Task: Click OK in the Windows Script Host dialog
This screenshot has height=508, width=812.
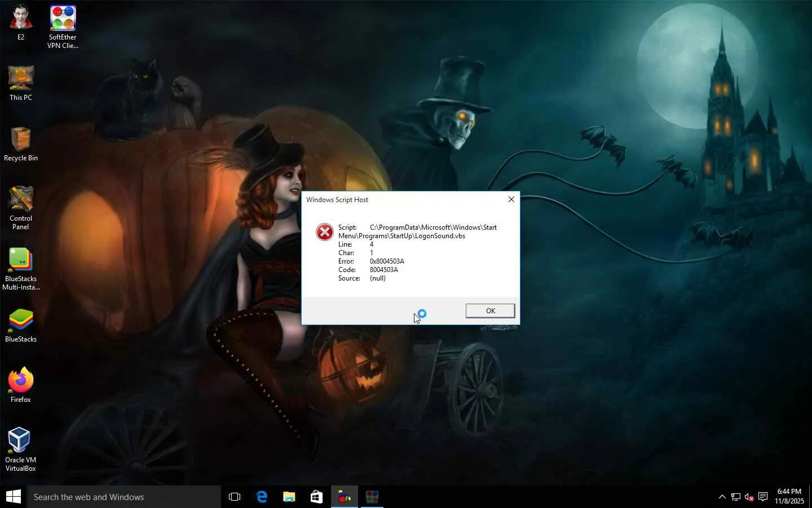Action: point(490,311)
